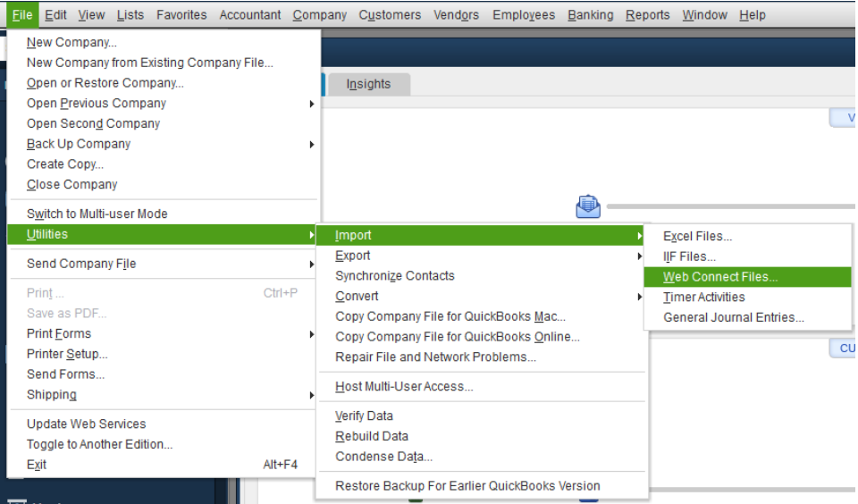Select Close Company
Screen dimensions: 858x504
[163, 184]
